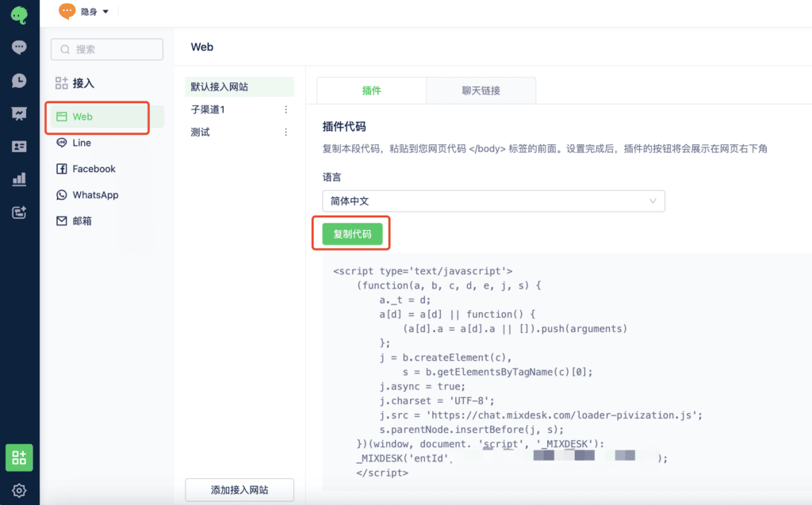Click the <script type='text/javascript'> line
Viewport: 812px width, 505px height.
[423, 271]
